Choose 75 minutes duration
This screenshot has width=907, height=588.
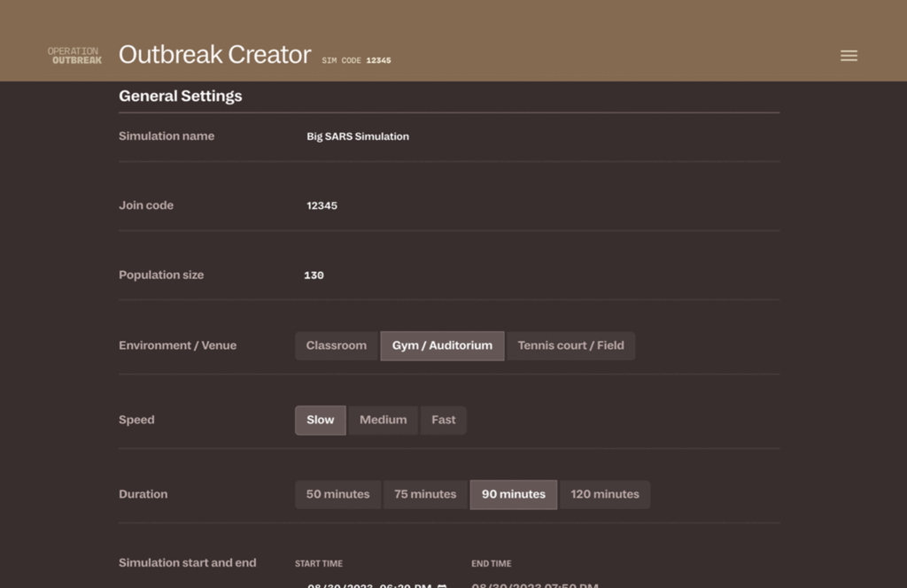[x=425, y=494]
